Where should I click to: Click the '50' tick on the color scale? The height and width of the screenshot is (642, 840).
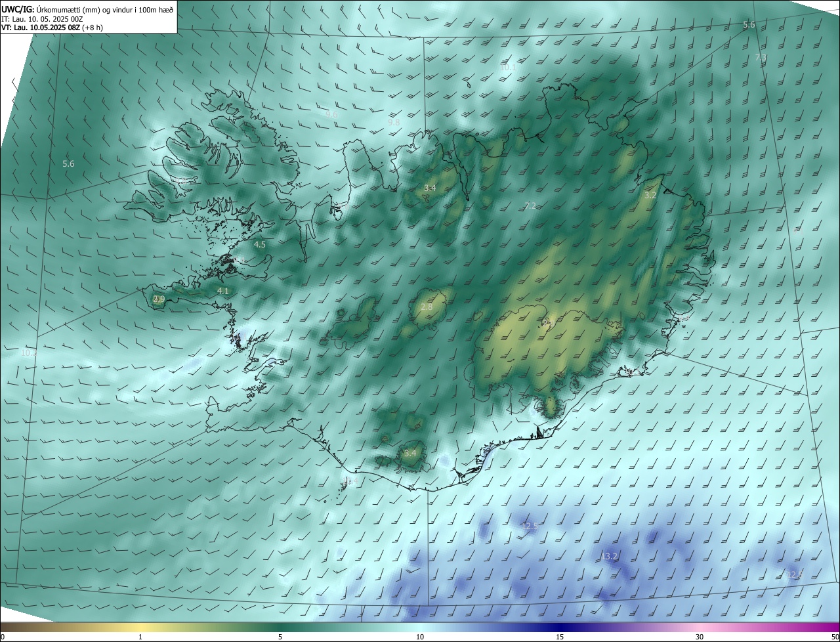point(834,637)
